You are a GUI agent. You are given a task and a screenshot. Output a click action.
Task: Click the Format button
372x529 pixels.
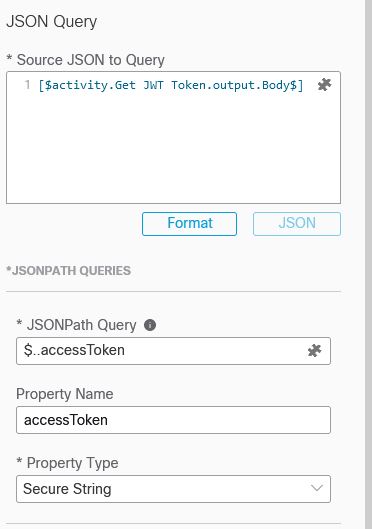(x=189, y=224)
